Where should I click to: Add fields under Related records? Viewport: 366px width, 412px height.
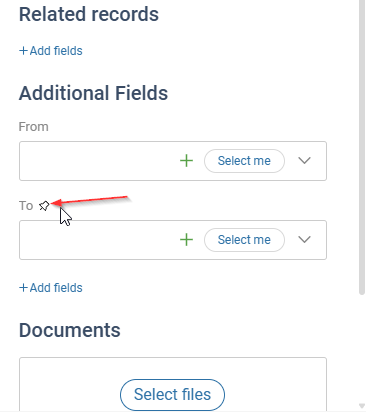click(51, 51)
